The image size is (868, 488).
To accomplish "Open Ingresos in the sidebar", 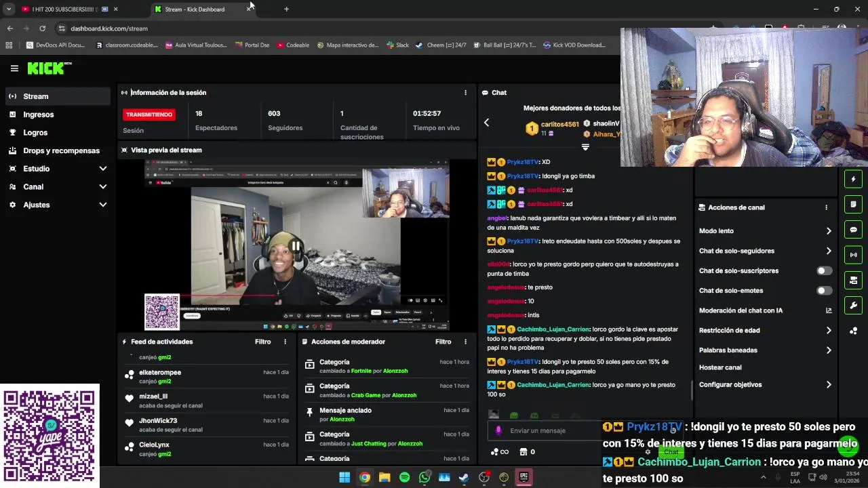I will click(58, 115).
